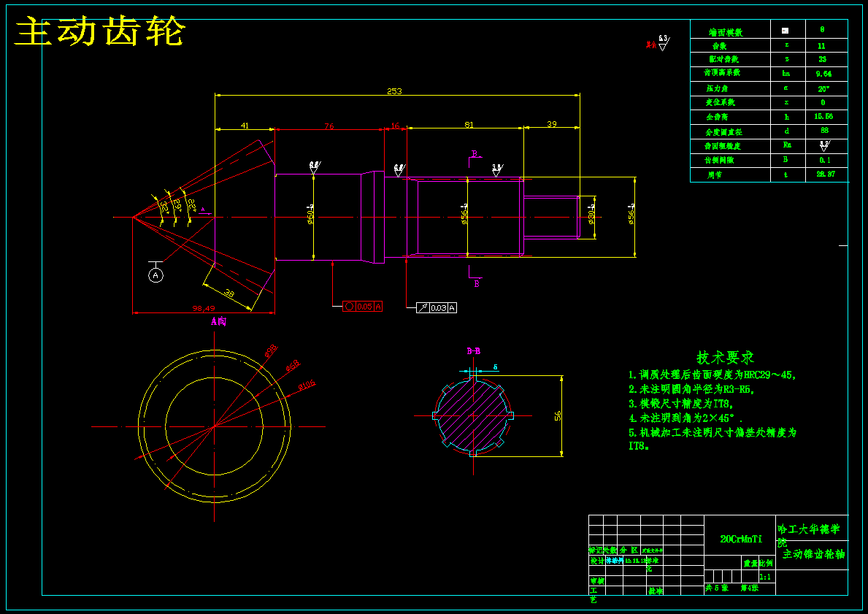This screenshot has width=868, height=614.
Task: Click the 共 5 张 sheet count
Action: [717, 588]
